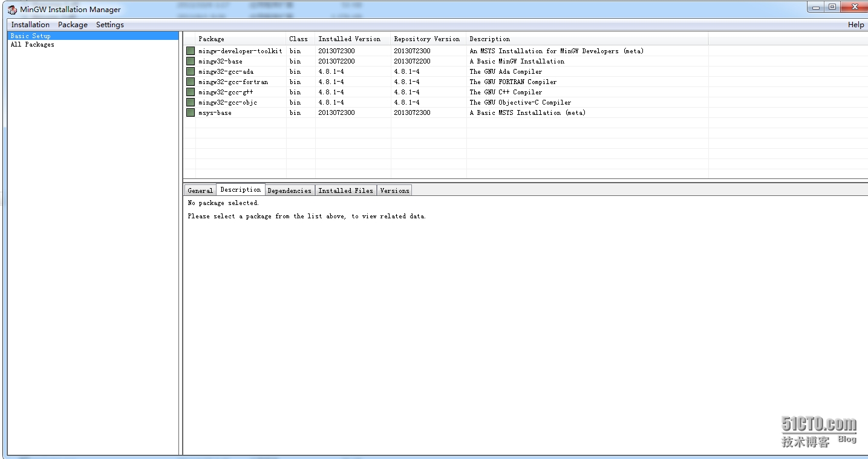The height and width of the screenshot is (459, 868).
Task: Select the mingw32-gcc-fortran package name
Action: pyautogui.click(x=233, y=82)
